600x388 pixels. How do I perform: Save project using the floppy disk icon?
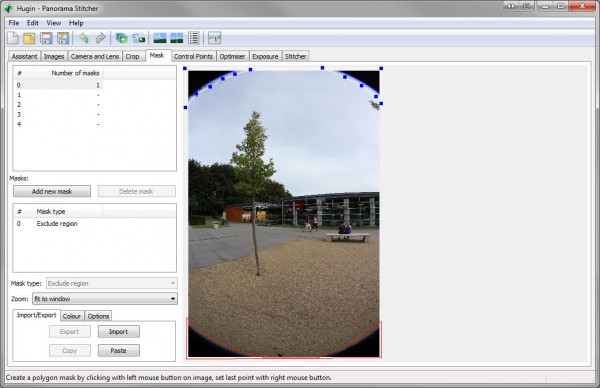tap(46, 38)
